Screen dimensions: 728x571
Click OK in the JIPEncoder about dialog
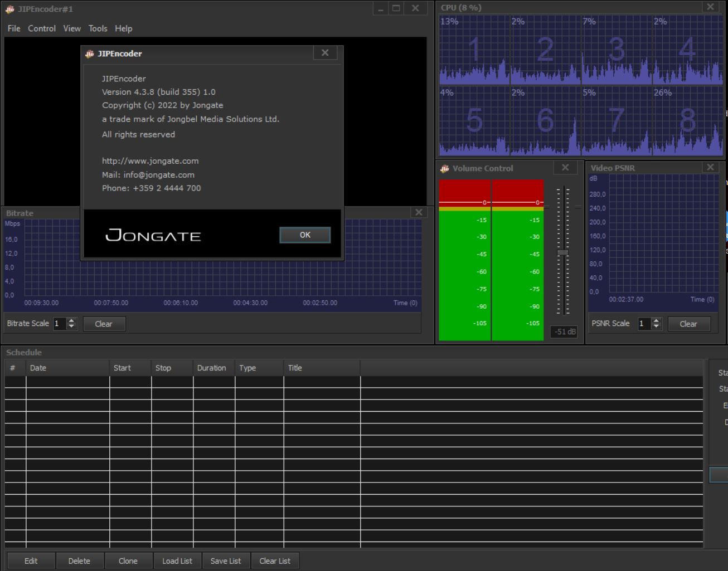pyautogui.click(x=305, y=235)
